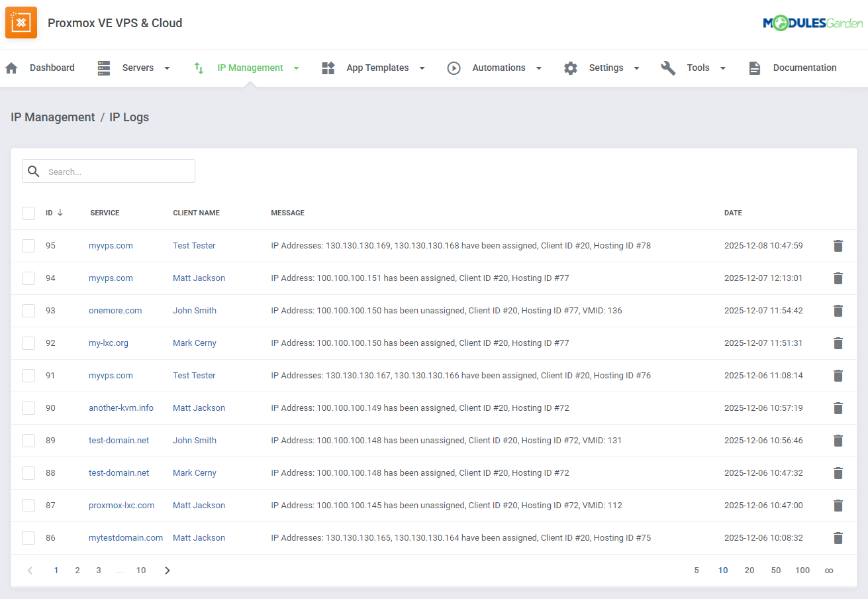This screenshot has height=599, width=868.
Task: Select the Automations menu label
Action: tap(499, 68)
